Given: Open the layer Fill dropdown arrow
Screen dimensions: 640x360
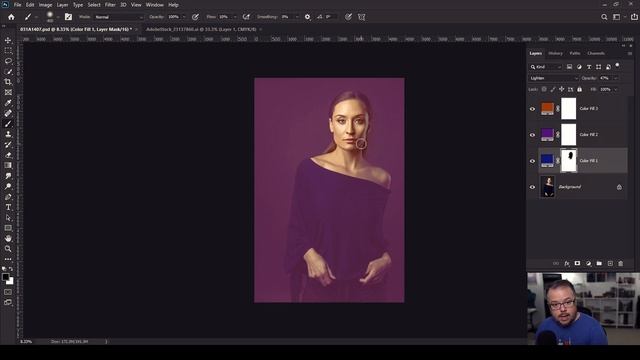Looking at the screenshot, I should 616,89.
